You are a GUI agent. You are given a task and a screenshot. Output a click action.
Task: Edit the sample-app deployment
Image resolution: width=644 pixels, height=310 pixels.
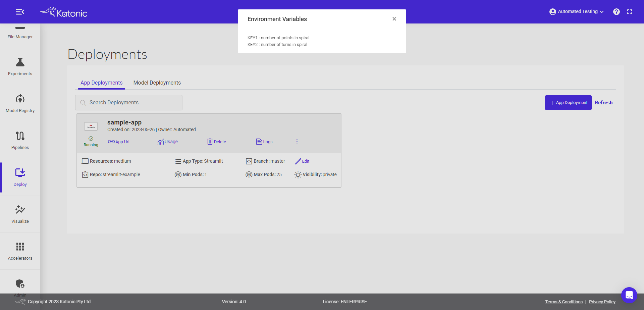coord(302,161)
